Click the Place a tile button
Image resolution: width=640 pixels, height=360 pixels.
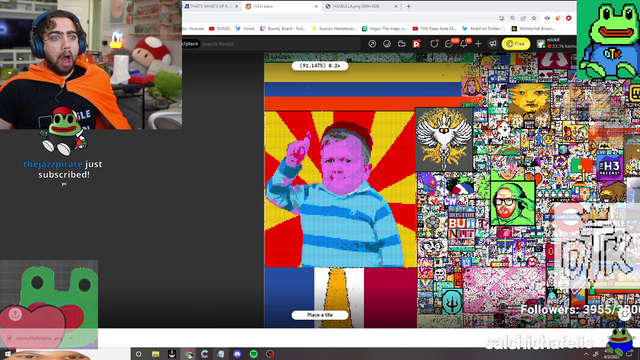pos(320,315)
